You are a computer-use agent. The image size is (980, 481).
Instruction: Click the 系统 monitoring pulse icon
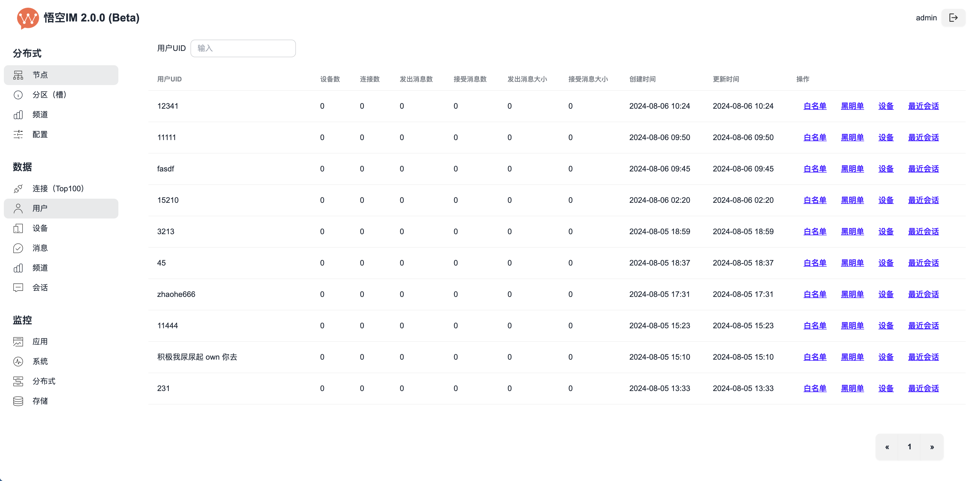18,361
